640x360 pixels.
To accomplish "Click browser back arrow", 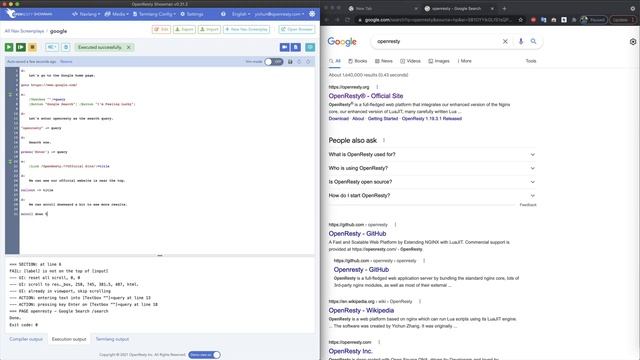I will [327, 20].
